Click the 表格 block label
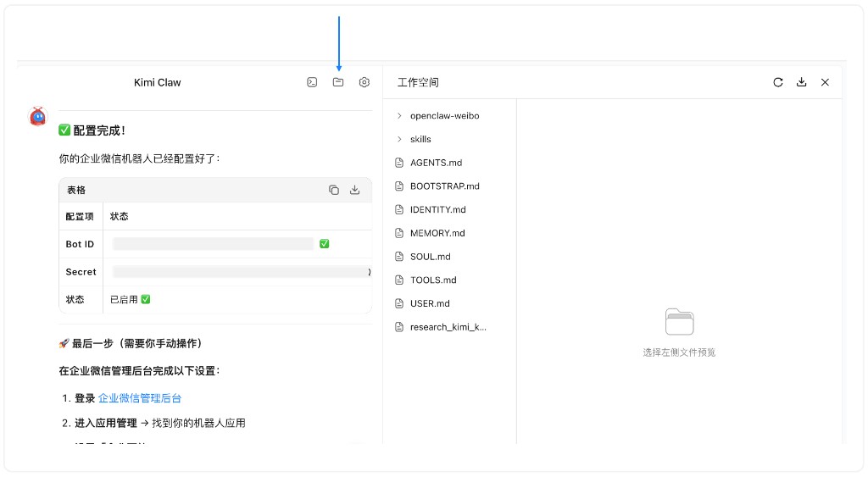The image size is (868, 477). pos(75,190)
